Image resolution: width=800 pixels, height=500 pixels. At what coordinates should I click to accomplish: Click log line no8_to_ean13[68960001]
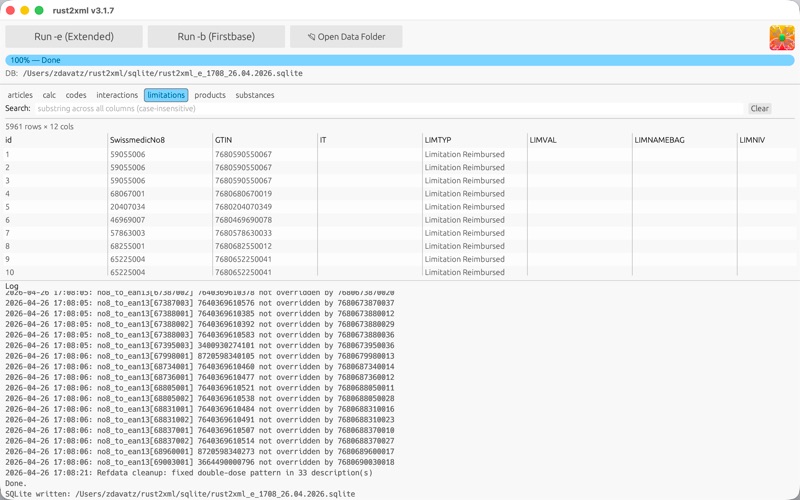tap(199, 452)
